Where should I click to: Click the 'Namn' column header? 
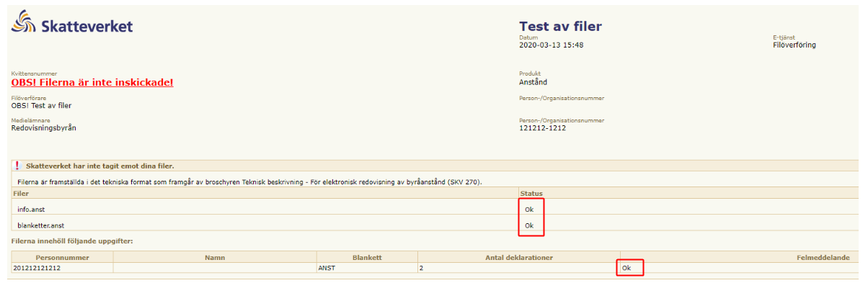[x=215, y=257]
